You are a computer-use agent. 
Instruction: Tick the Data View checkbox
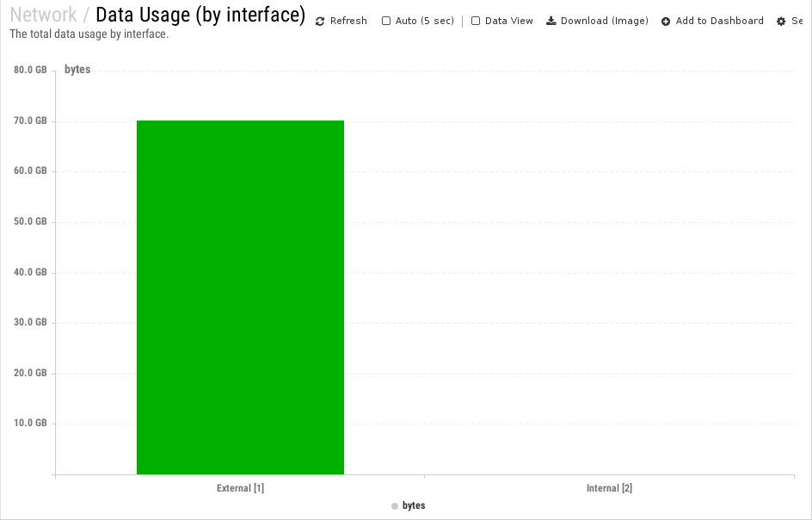click(x=476, y=21)
